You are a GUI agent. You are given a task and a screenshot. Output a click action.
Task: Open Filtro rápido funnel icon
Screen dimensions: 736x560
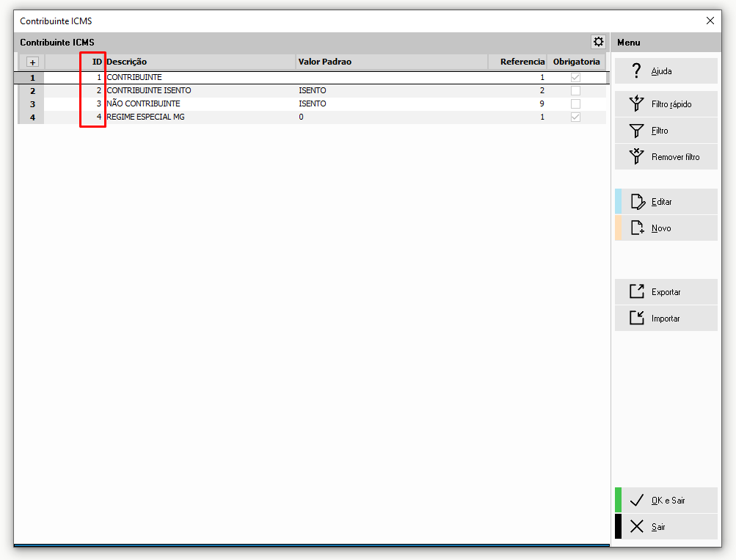coord(636,104)
